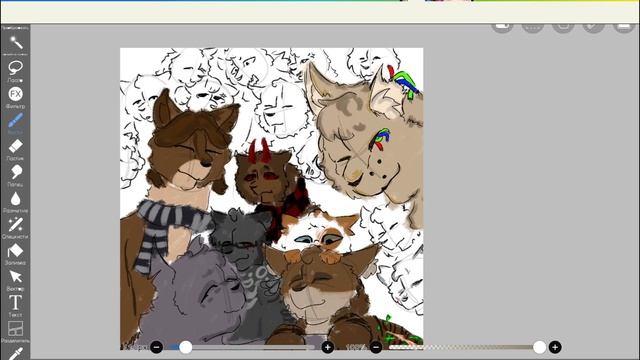
Task: Click the brush thickness slider handle
Action: (x=186, y=347)
